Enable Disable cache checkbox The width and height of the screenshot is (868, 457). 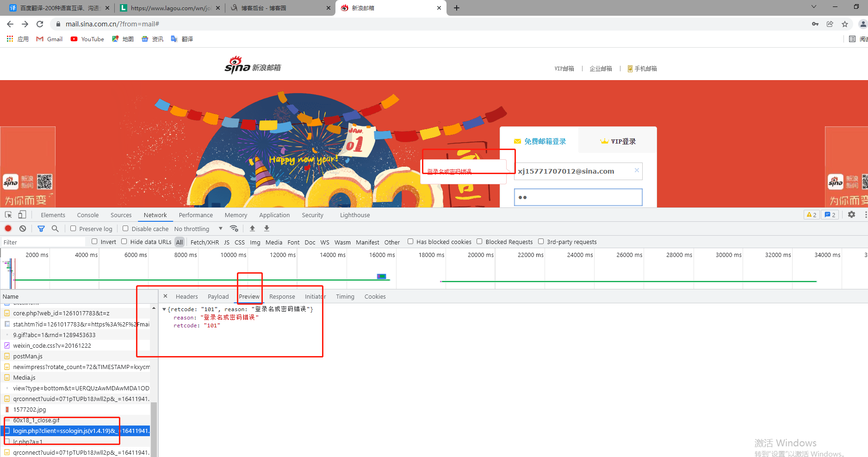click(x=125, y=228)
